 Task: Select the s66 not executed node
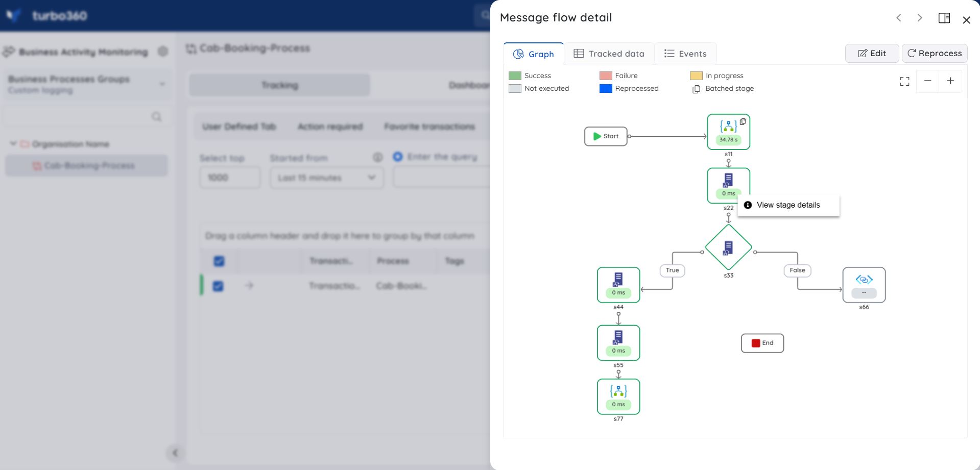tap(864, 285)
